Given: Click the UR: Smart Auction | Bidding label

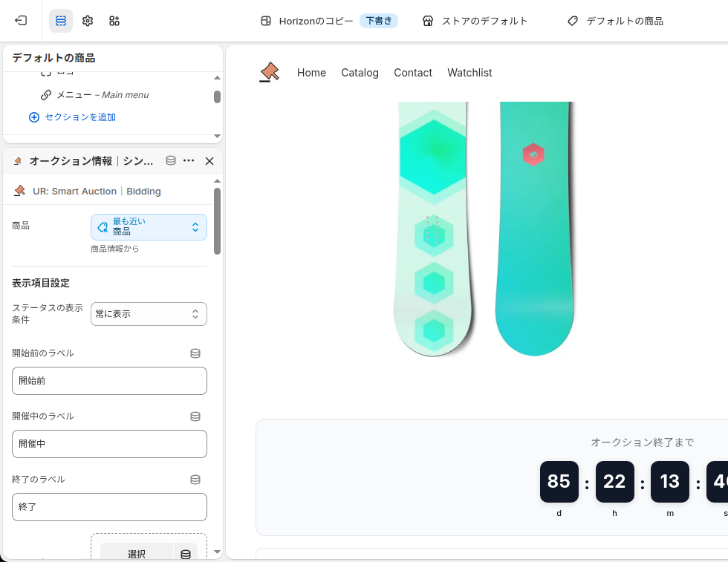Looking at the screenshot, I should [x=97, y=192].
